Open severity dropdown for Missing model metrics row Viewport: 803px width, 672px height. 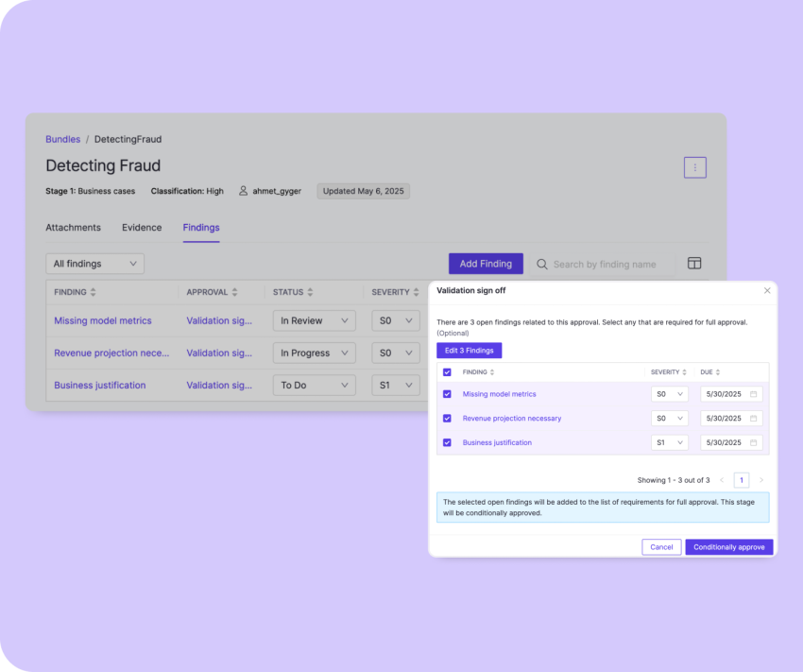(396, 320)
